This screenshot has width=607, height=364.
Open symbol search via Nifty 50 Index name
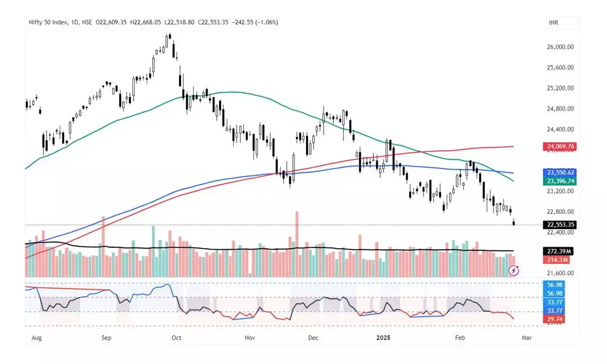(49, 22)
